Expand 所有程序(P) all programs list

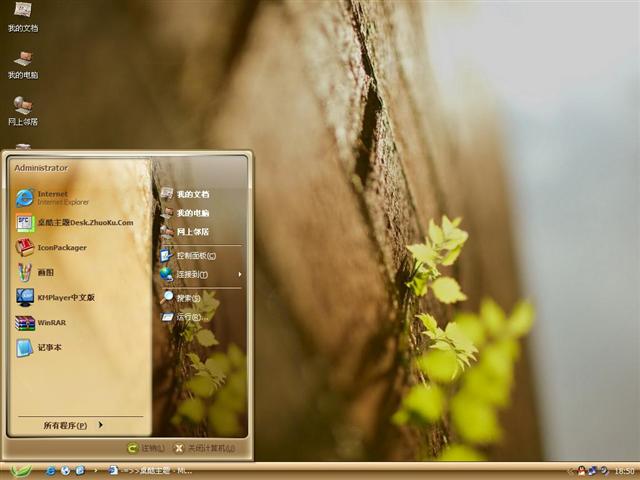coord(73,425)
